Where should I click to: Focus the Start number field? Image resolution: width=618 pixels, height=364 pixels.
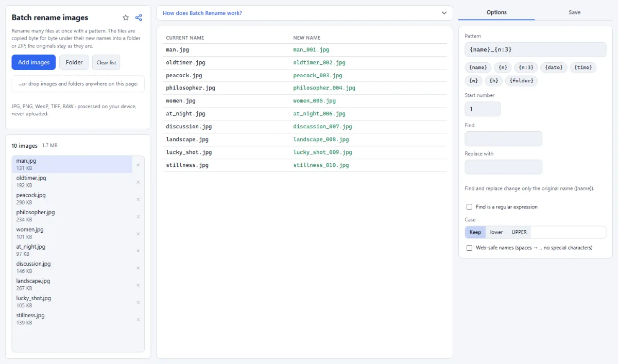(x=483, y=109)
